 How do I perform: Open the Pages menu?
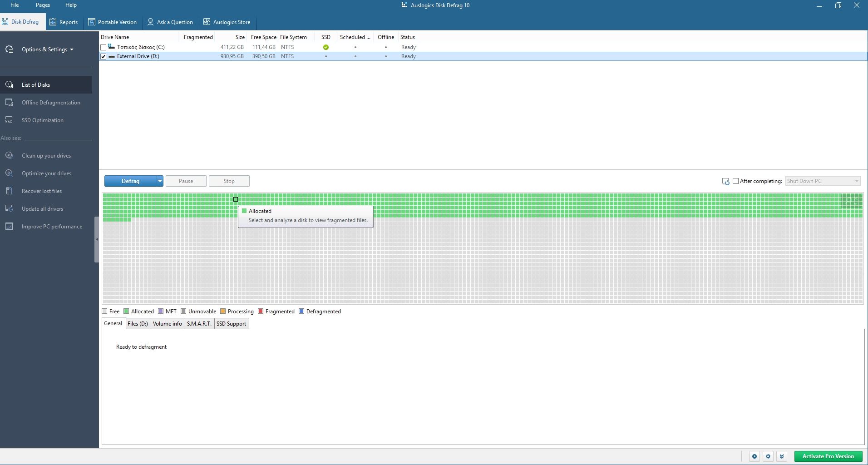point(43,5)
